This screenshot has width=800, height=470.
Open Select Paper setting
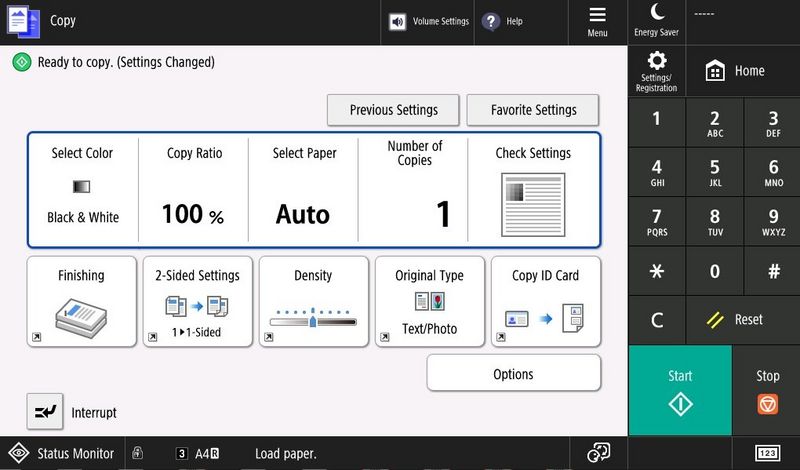pos(304,189)
